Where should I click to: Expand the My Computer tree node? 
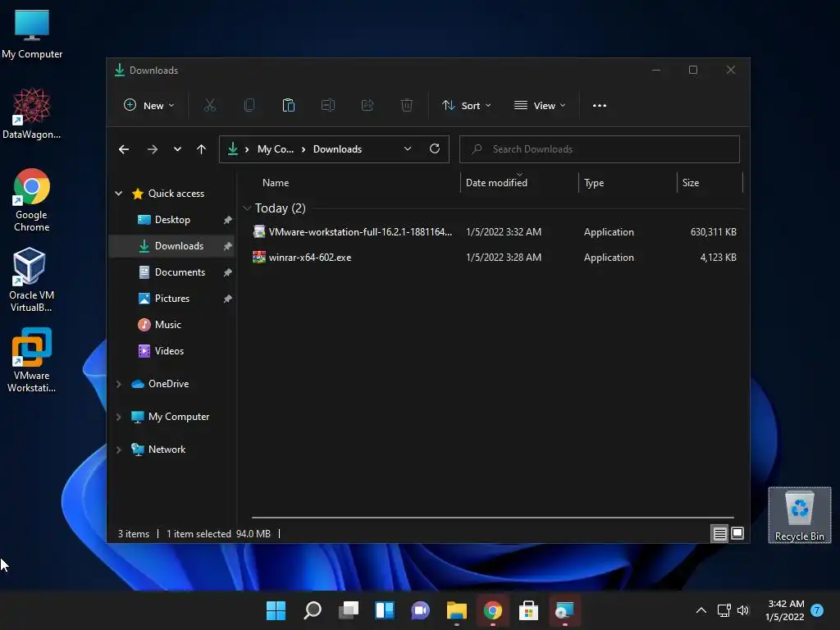click(x=119, y=417)
